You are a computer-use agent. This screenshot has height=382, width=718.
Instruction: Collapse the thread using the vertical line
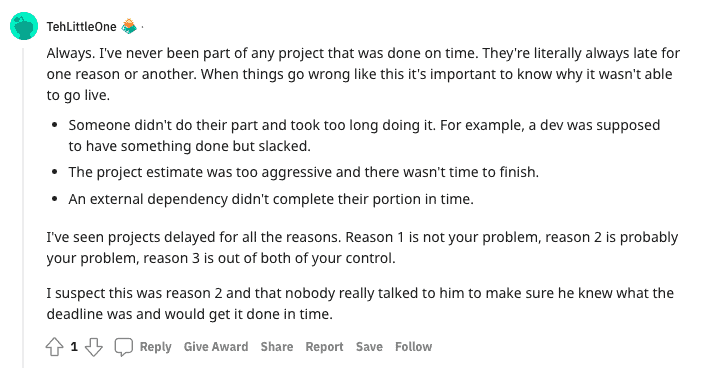(23, 207)
